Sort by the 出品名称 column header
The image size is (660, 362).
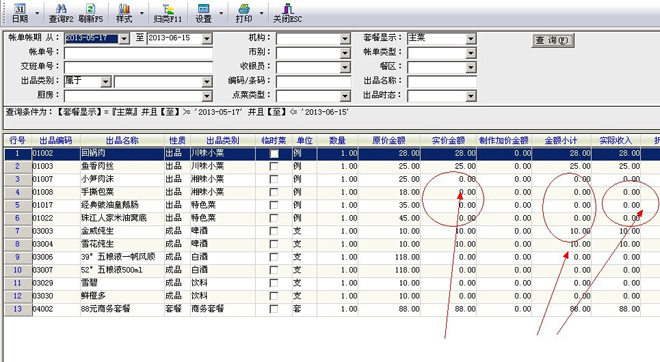click(122, 140)
